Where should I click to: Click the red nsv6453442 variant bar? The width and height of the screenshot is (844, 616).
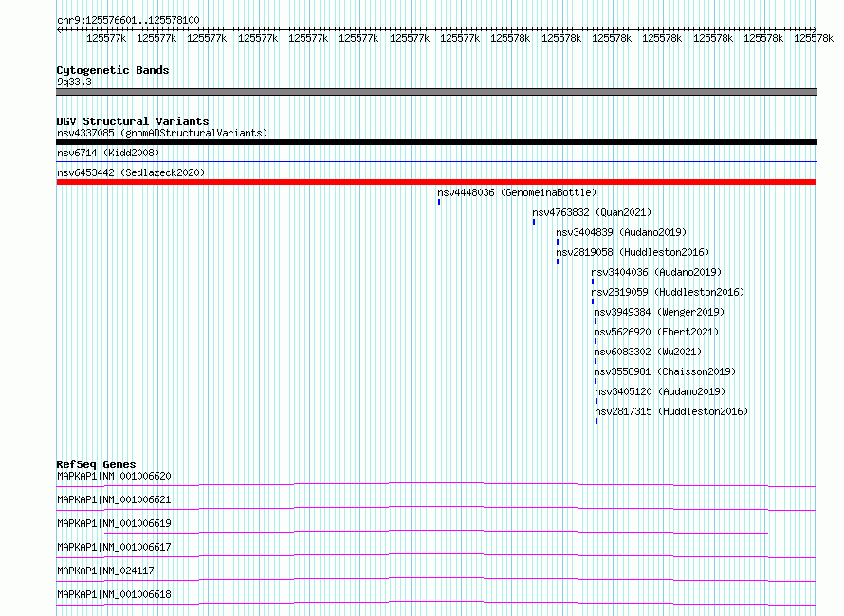[436, 182]
